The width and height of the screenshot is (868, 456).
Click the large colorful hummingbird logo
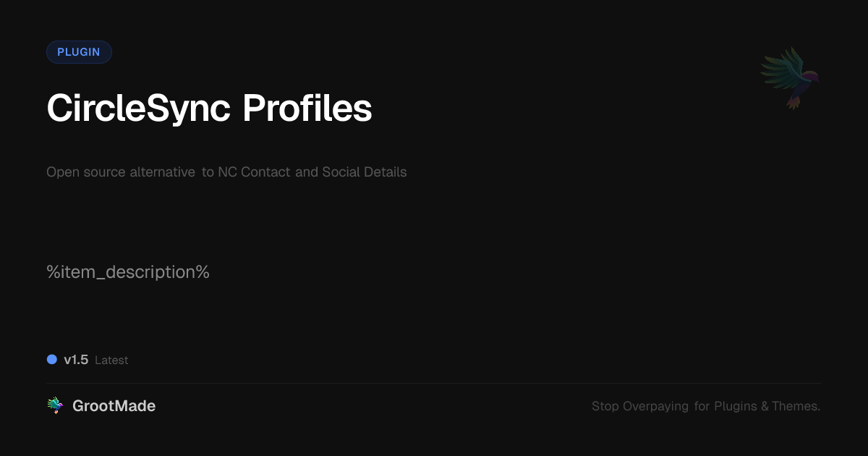[x=790, y=77]
